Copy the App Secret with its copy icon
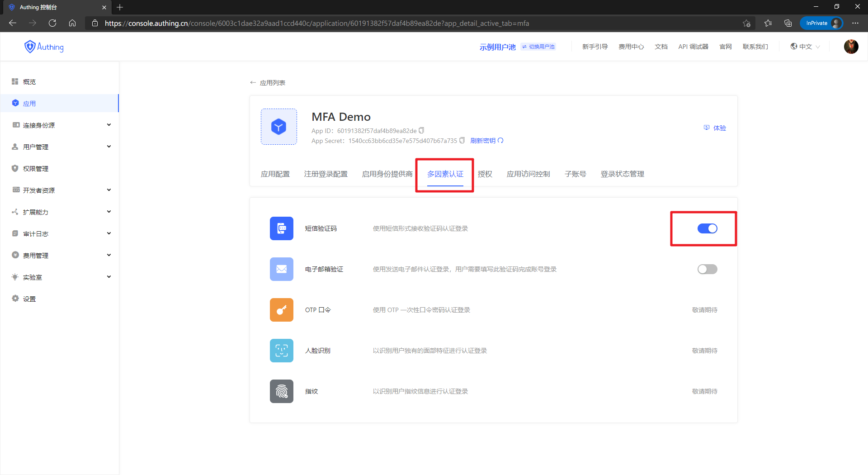This screenshot has height=475, width=868. 462,141
